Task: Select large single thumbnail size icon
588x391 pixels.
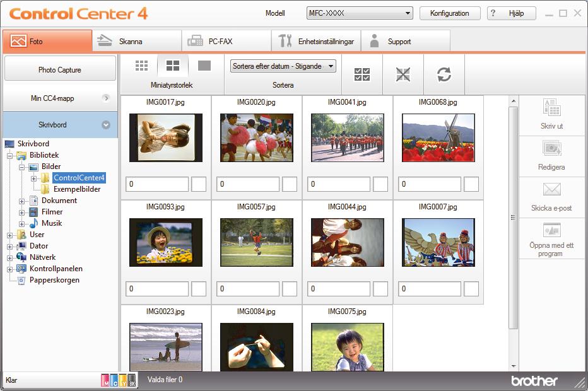Action: click(x=204, y=66)
